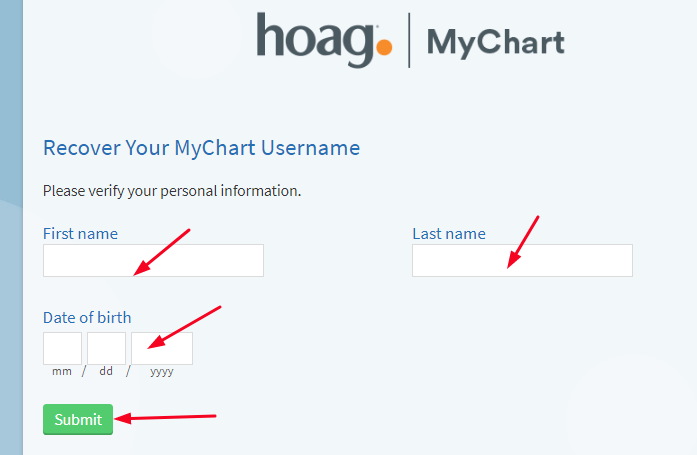Click the dd caption under date box

tap(106, 371)
